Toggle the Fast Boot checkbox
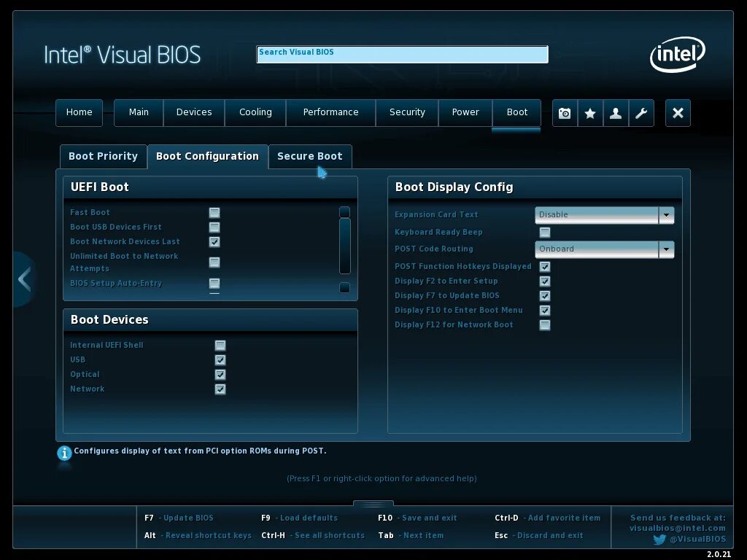 (214, 212)
